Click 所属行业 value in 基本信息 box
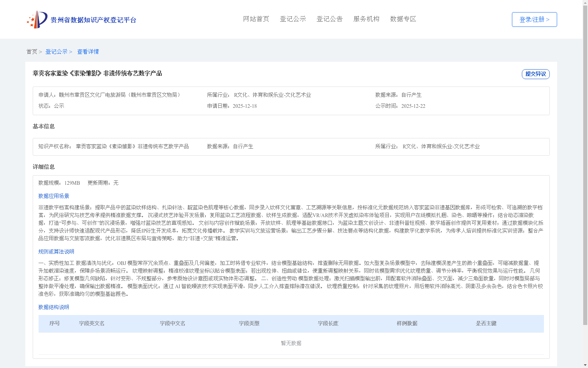588x368 pixels. pos(441,146)
